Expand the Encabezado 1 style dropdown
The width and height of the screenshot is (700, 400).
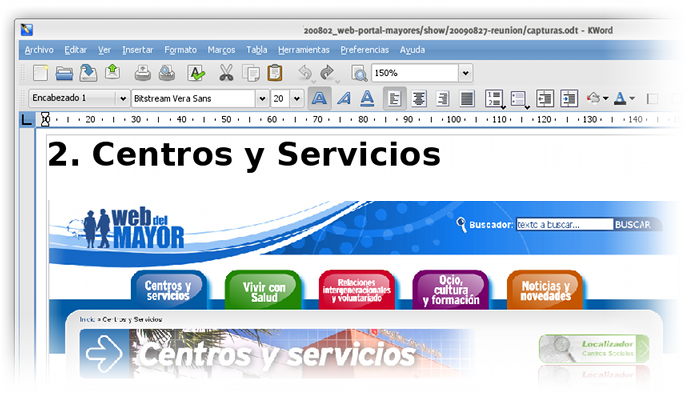coord(123,98)
